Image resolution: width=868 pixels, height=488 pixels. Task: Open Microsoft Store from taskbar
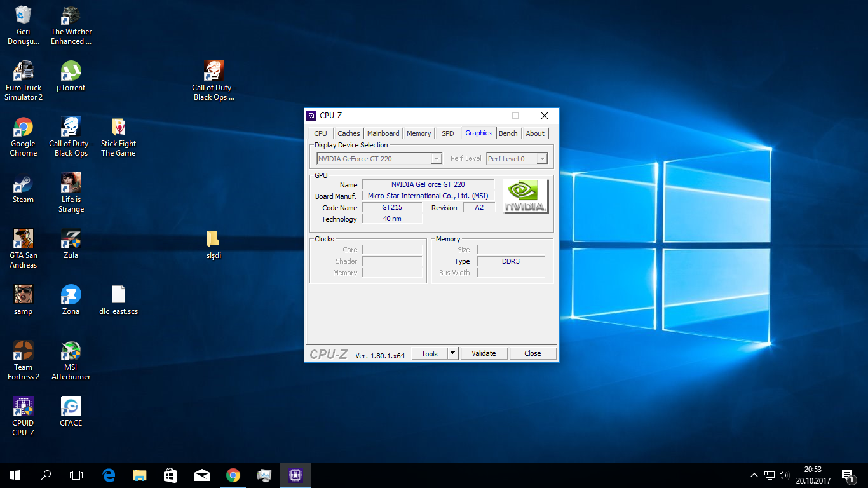click(x=171, y=475)
